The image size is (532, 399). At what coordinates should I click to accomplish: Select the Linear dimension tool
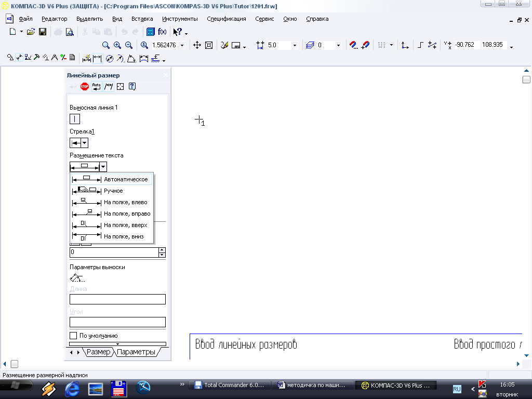97,59
